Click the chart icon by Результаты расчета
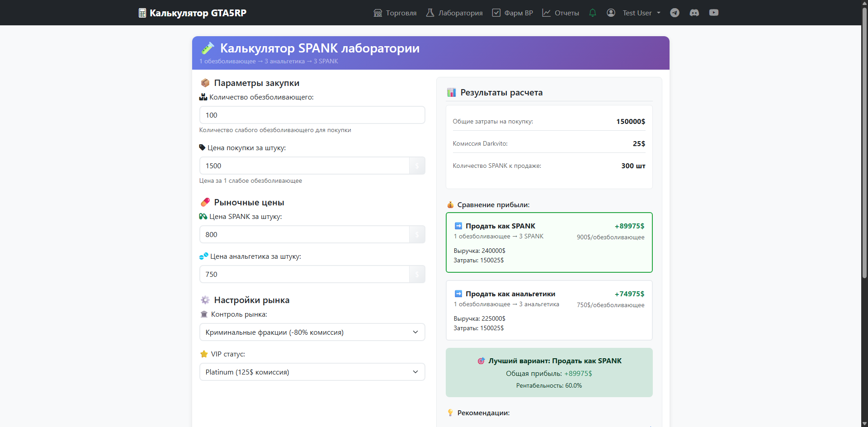The image size is (868, 427). [x=451, y=92]
